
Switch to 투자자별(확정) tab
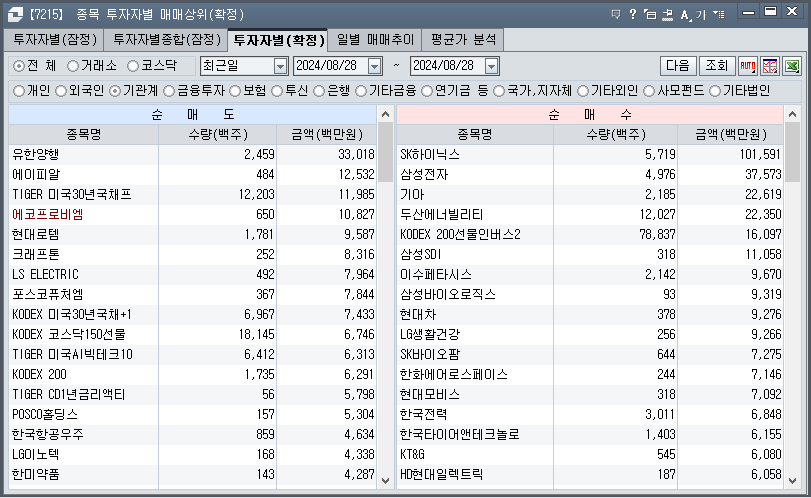click(278, 40)
